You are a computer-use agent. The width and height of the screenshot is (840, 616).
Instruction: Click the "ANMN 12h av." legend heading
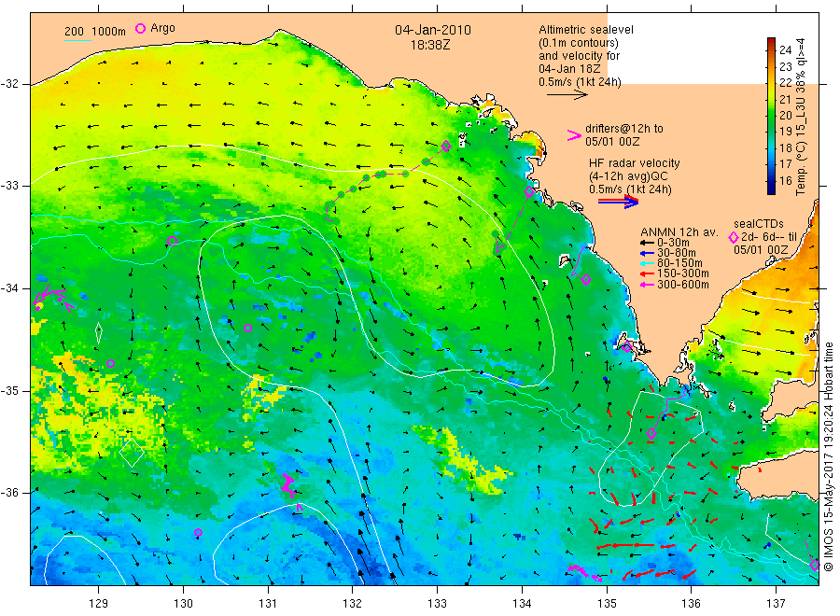click(679, 232)
